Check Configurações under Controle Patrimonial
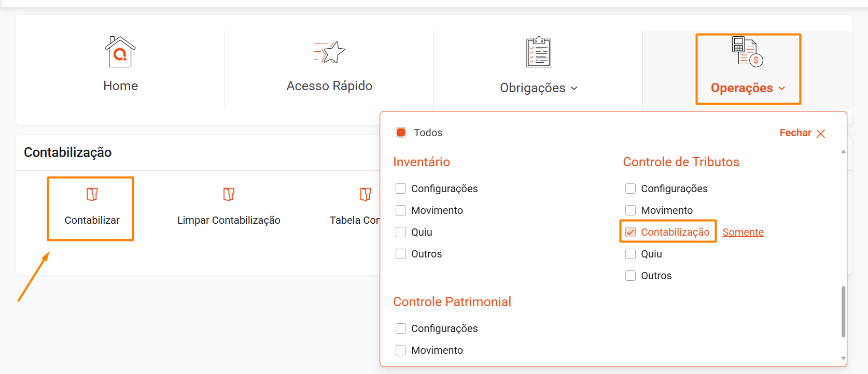The image size is (868, 374). coord(401,328)
